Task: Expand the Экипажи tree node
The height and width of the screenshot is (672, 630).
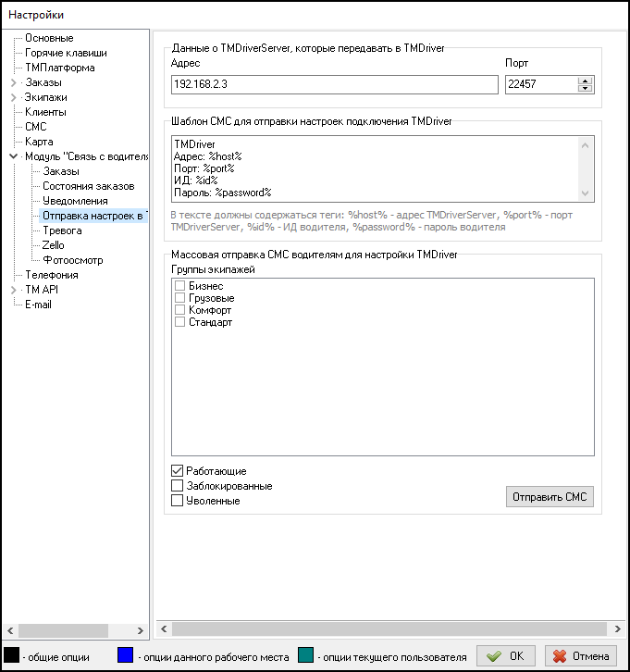Action: (13, 97)
